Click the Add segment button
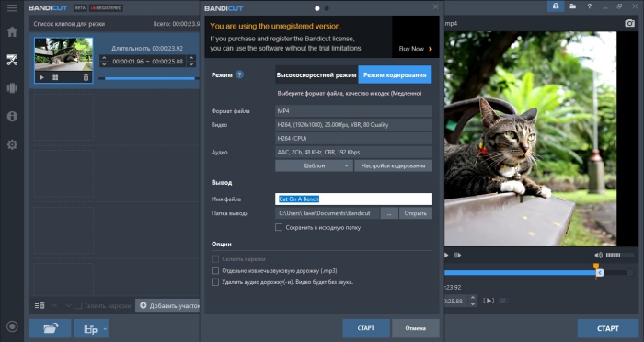Viewport: 644px width, 342px height. (x=167, y=305)
